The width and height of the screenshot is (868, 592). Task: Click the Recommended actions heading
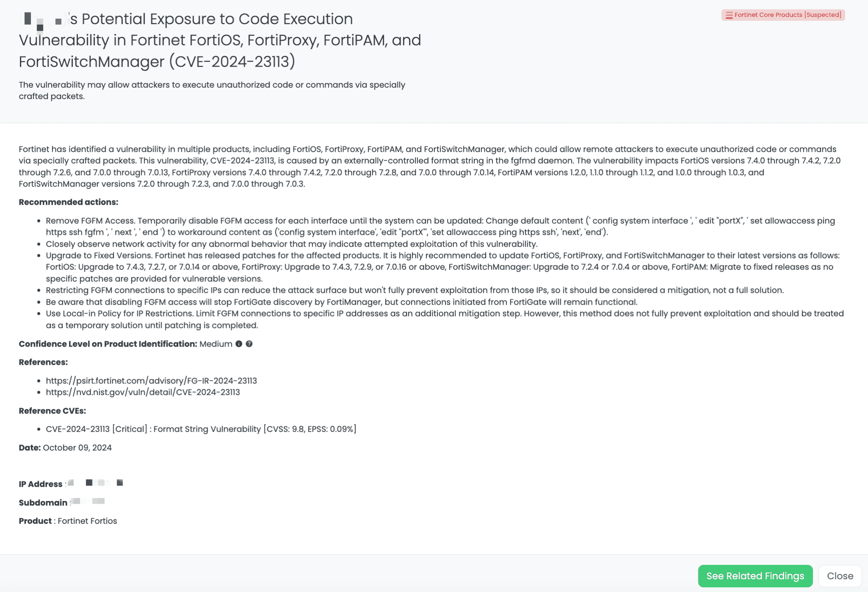coord(68,202)
